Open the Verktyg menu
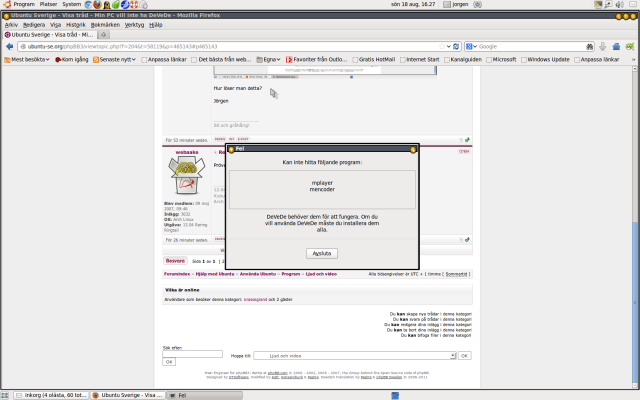640x400 pixels. (134, 25)
